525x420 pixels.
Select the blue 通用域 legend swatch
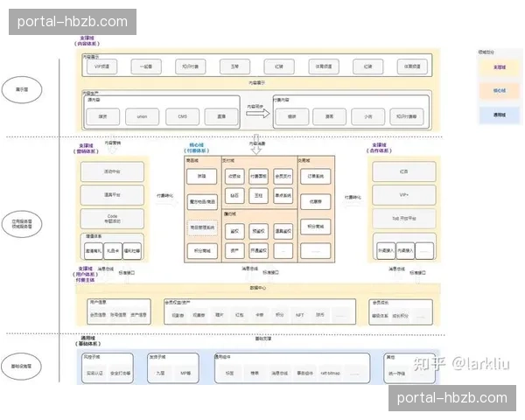pos(499,113)
